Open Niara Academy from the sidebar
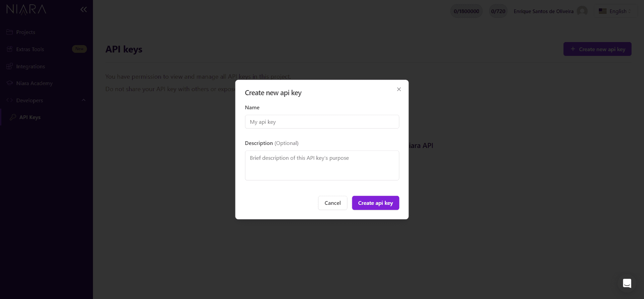This screenshot has width=644, height=299. [34, 83]
